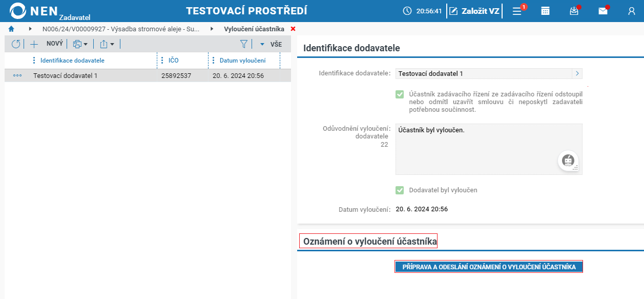Open the print dropdown
Viewport: 644px width, 299px height.
pyautogui.click(x=80, y=44)
